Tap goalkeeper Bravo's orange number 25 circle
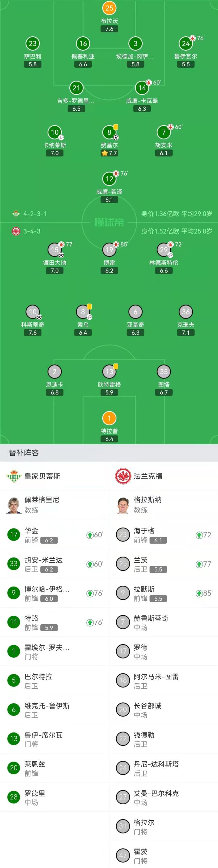The image size is (218, 868). 109,8
